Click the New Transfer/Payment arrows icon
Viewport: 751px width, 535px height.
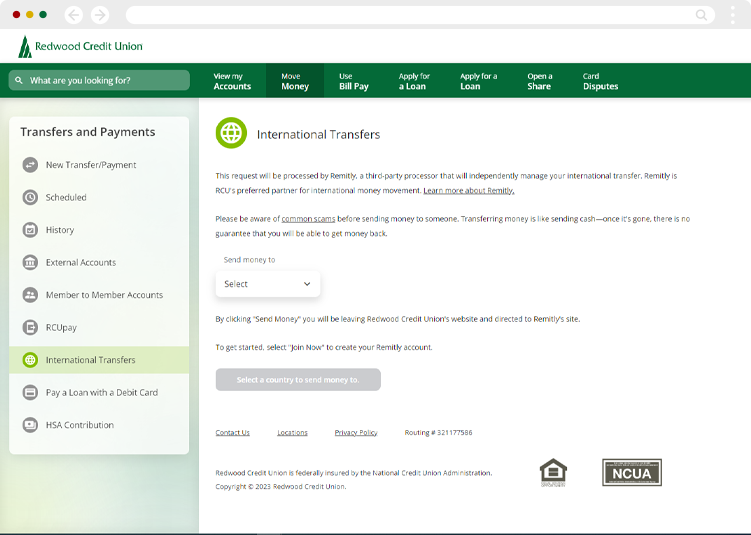pyautogui.click(x=30, y=165)
